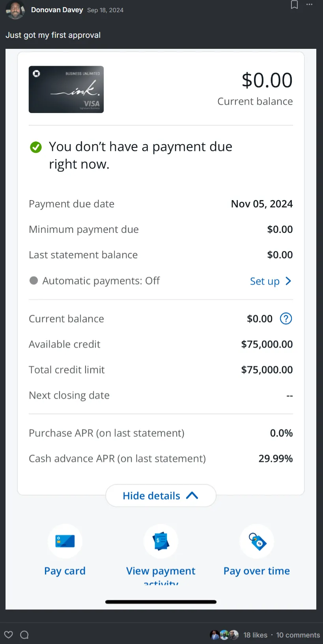Tap the Pay over time tag icon
The width and height of the screenshot is (323, 644).
(257, 541)
